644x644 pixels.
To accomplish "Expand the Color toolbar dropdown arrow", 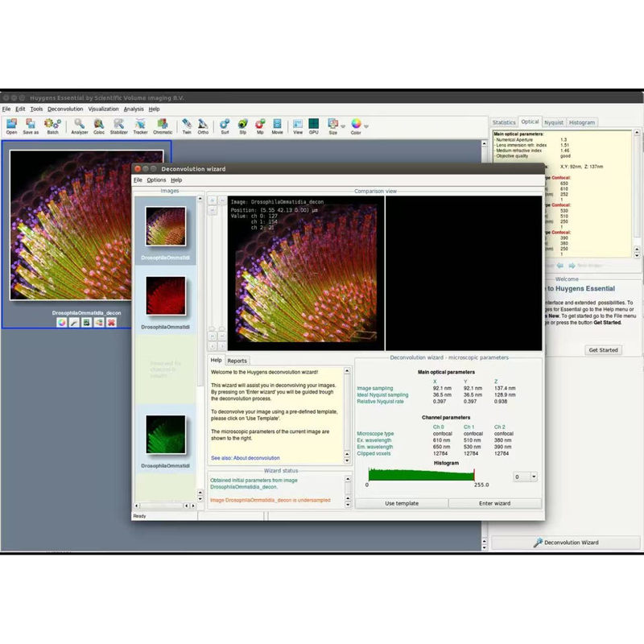I will point(366,126).
